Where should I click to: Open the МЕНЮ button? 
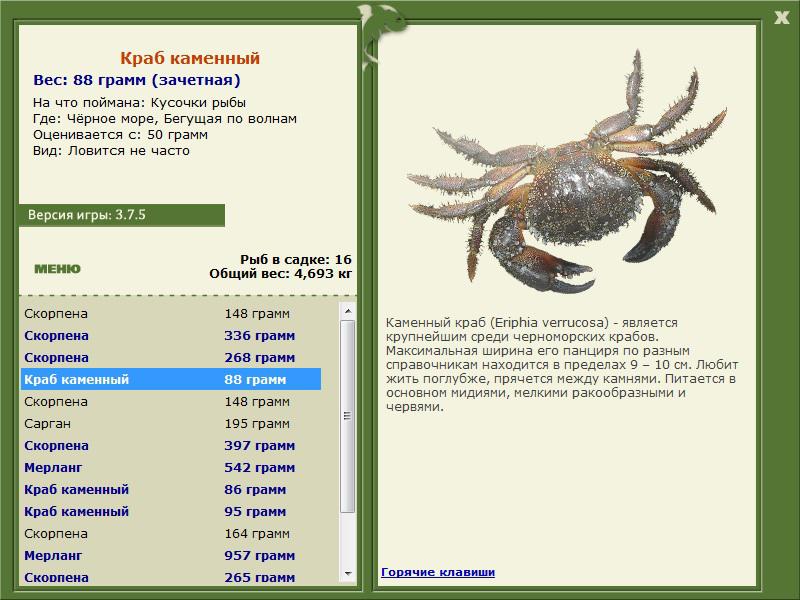coord(57,269)
